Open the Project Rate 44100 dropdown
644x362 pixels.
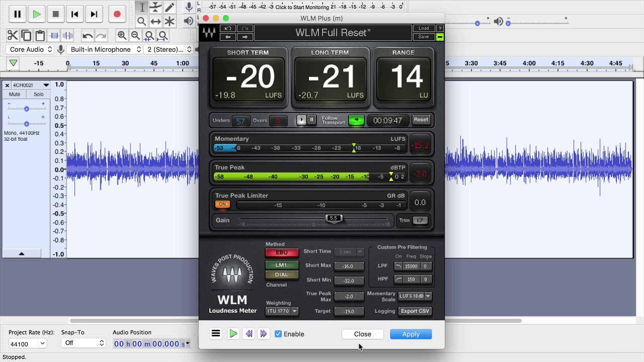(x=28, y=343)
